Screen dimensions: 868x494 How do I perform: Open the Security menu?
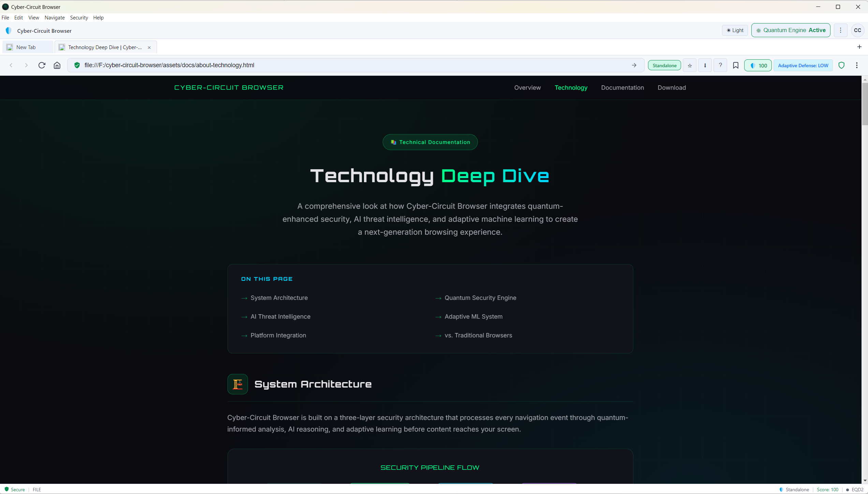tap(79, 17)
